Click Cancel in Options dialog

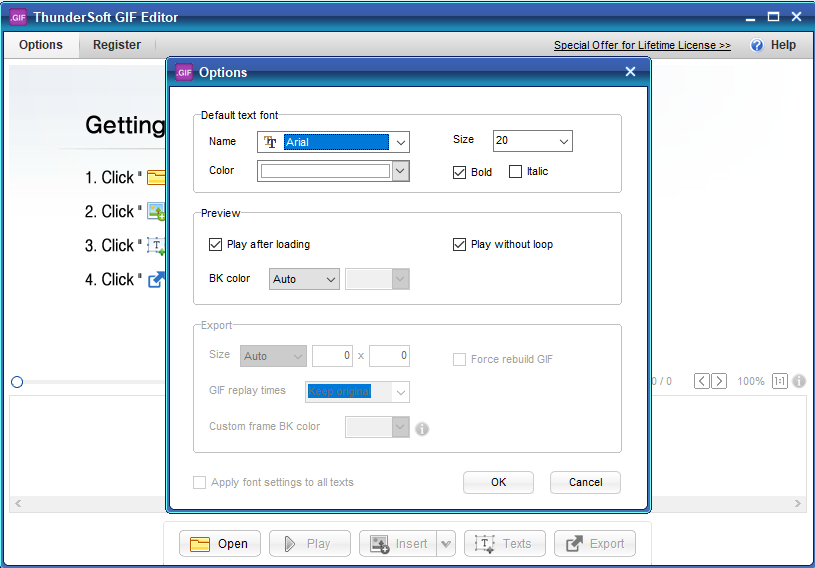click(x=585, y=482)
